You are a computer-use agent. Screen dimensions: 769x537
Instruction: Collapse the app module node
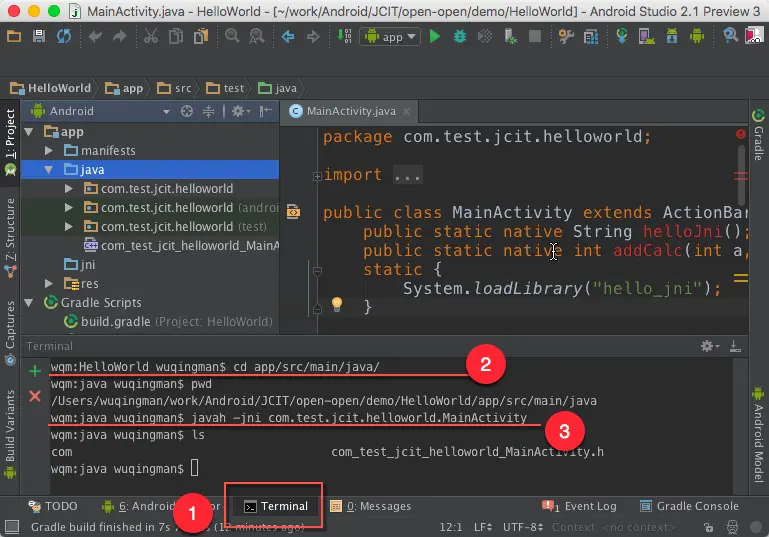tap(29, 131)
